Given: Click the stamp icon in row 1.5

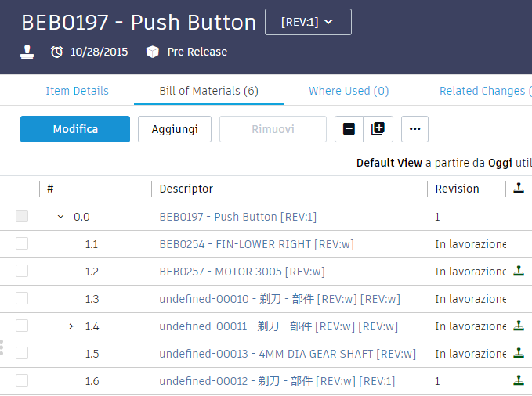Looking at the screenshot, I should click(518, 353).
